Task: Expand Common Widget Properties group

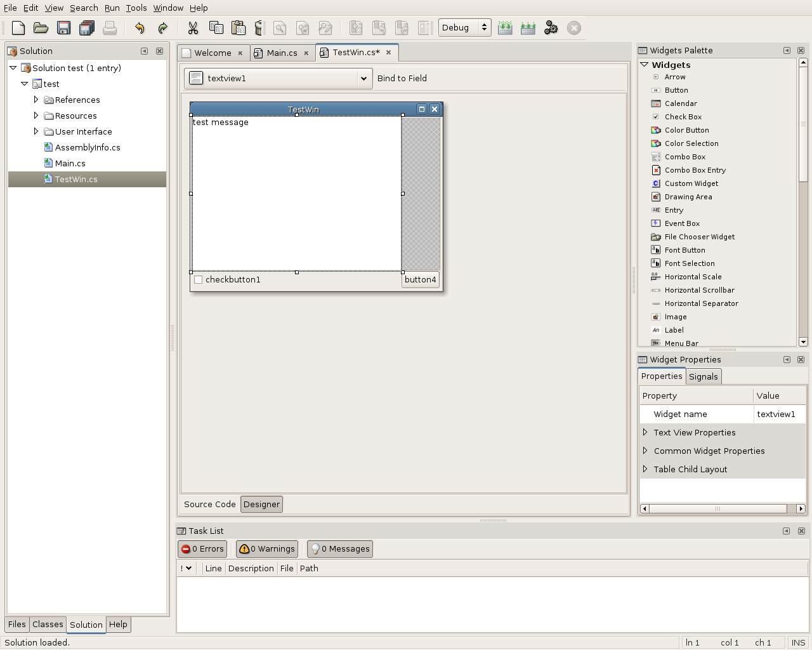Action: pos(645,451)
